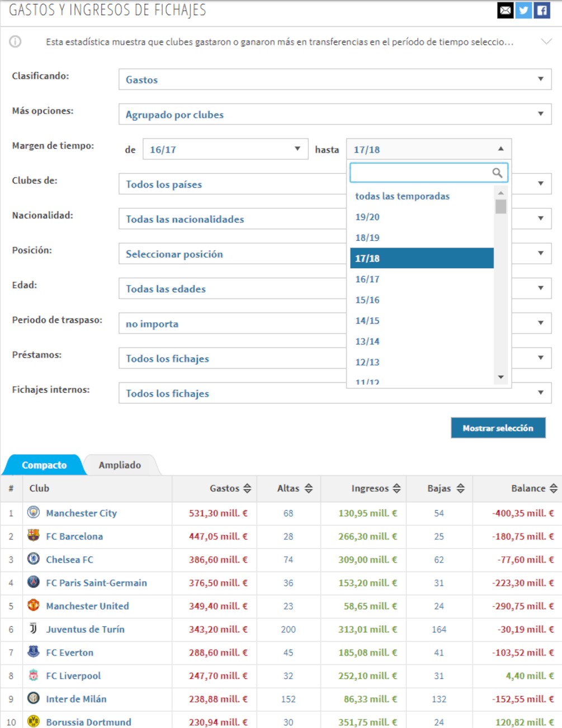Toggle sorting on the Balance column
This screenshot has width=562, height=728.
(553, 488)
